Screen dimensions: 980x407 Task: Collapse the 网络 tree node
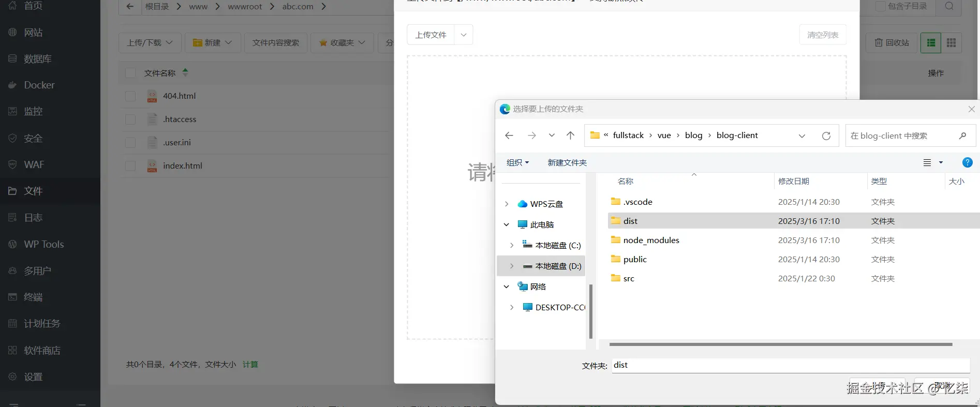click(507, 287)
